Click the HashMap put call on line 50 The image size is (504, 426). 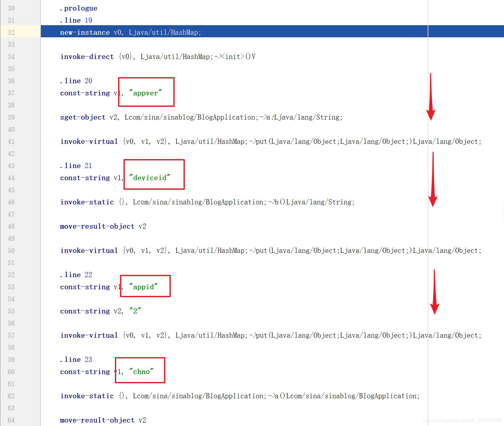[271, 251]
